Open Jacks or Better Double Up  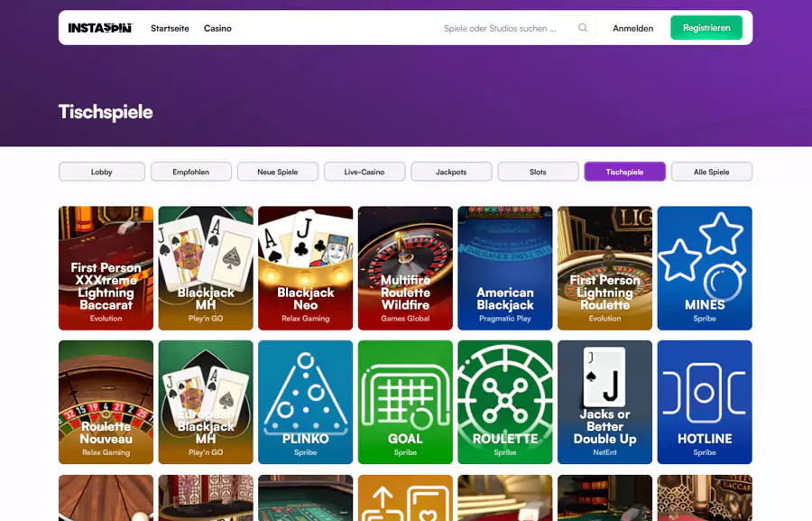click(604, 402)
